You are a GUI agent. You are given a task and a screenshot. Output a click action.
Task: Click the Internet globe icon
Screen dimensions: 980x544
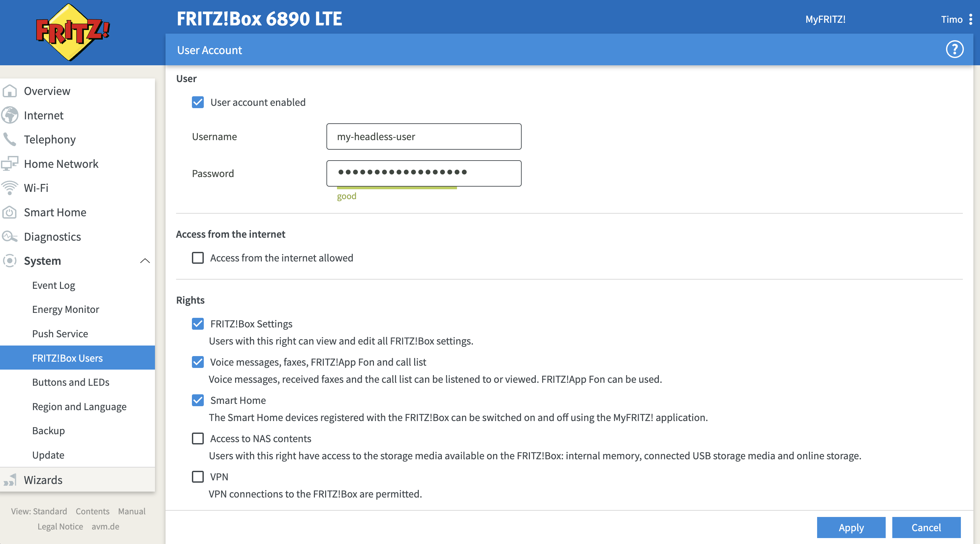pos(10,115)
